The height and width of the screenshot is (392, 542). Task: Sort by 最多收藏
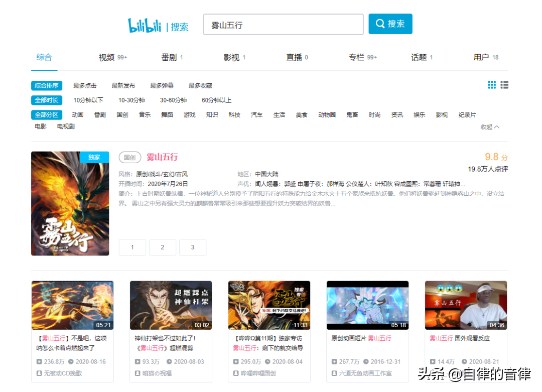[x=200, y=86]
